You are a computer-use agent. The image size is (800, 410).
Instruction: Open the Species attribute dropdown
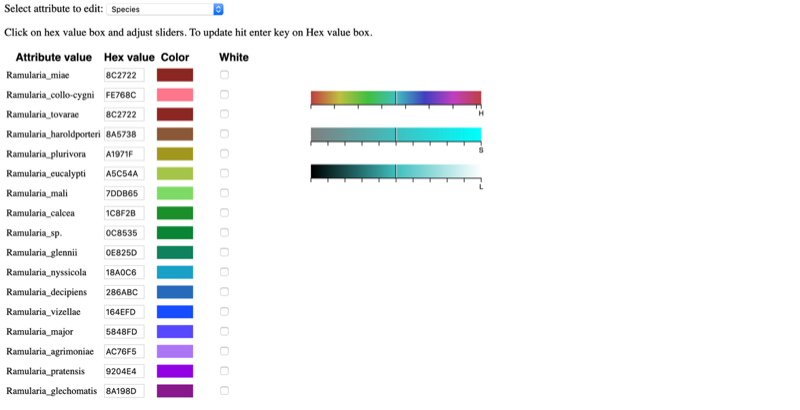coord(165,9)
